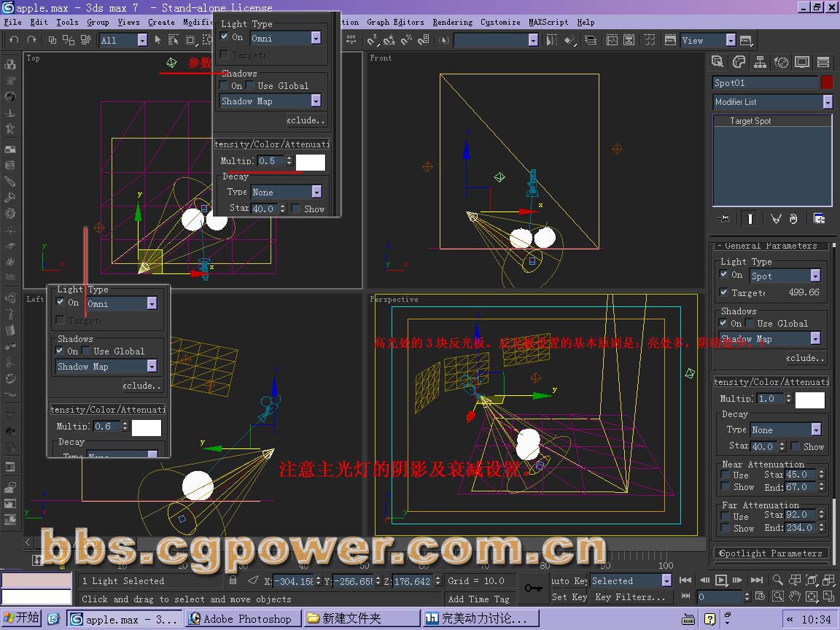The width and height of the screenshot is (840, 630).
Task: Select the Zoom viewport navigation tool
Action: (x=777, y=580)
